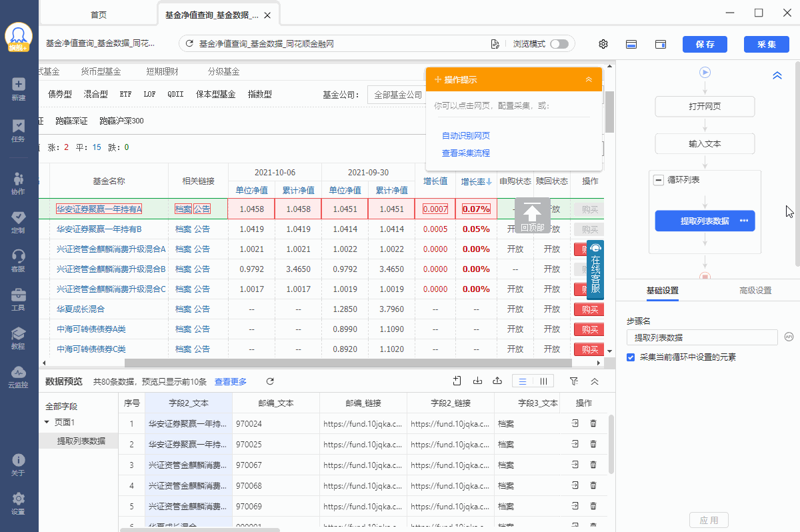This screenshot has width=800, height=532.
Task: Collapse the data preview panel
Action: click(595, 381)
